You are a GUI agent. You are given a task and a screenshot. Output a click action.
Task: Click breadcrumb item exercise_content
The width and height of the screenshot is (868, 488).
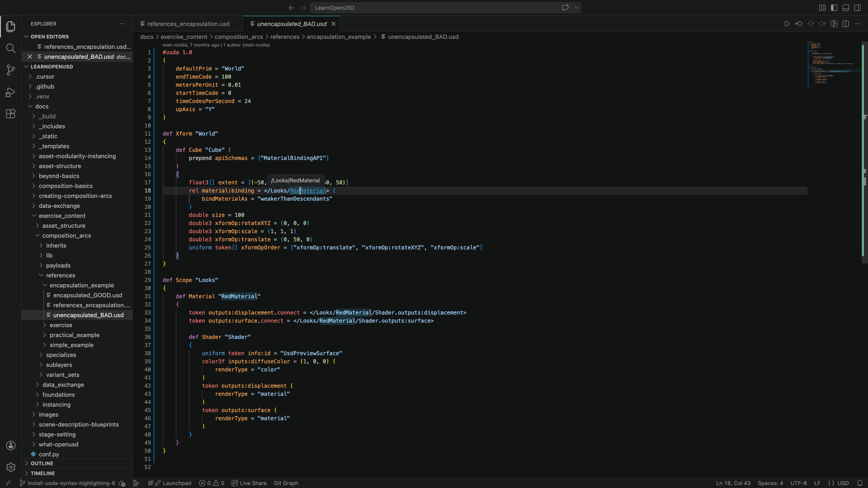point(184,37)
